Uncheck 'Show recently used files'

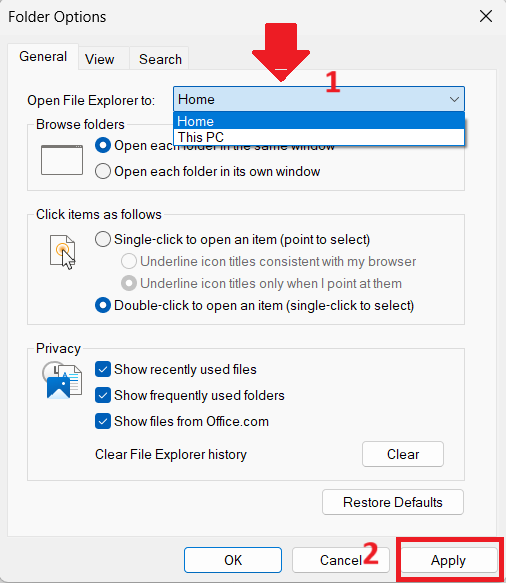[x=103, y=370]
